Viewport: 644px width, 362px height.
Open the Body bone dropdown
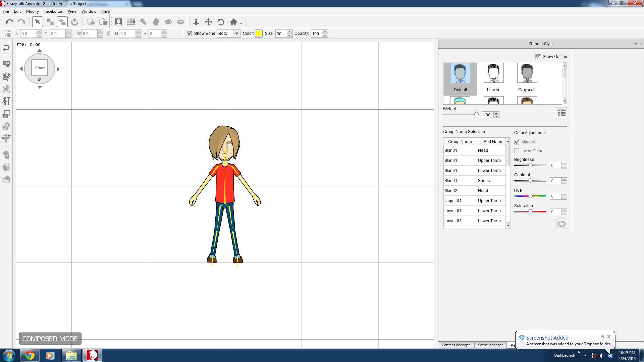pyautogui.click(x=237, y=34)
